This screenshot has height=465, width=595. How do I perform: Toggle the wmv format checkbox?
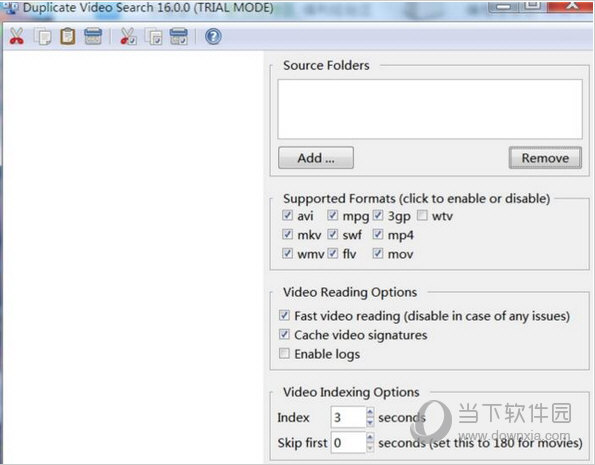287,253
